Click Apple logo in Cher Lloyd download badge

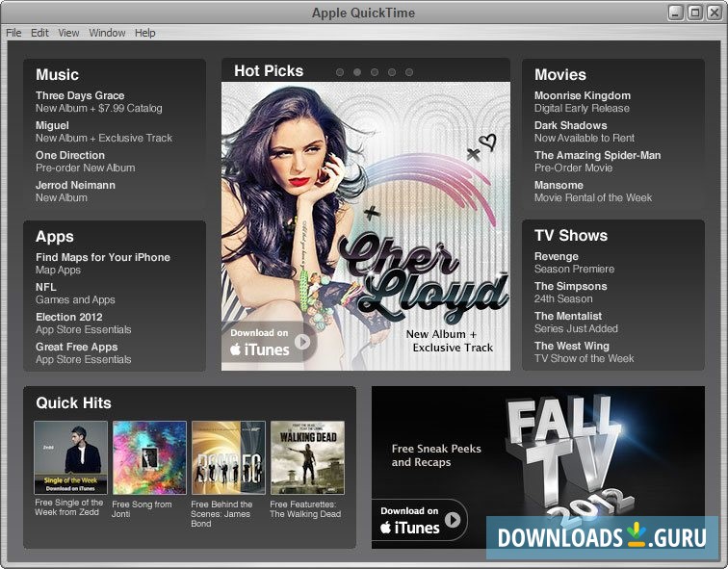pos(235,349)
